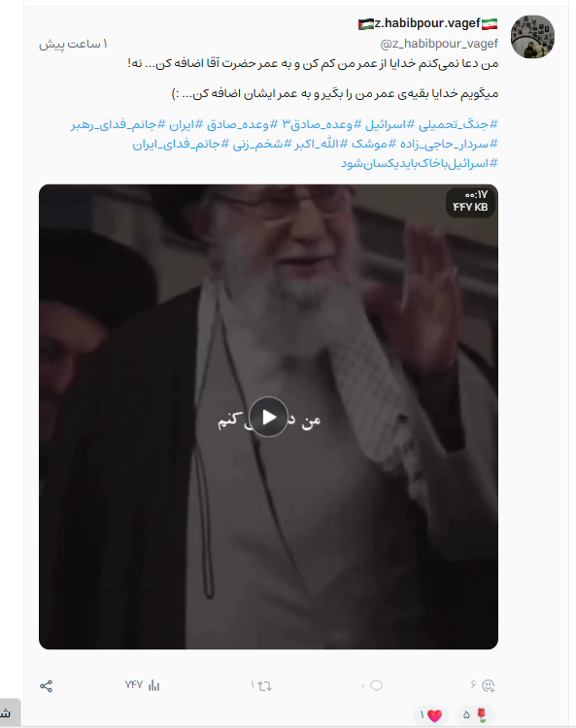This screenshot has width=576, height=728.
Task: Open the comment bubble icon
Action: 377,685
